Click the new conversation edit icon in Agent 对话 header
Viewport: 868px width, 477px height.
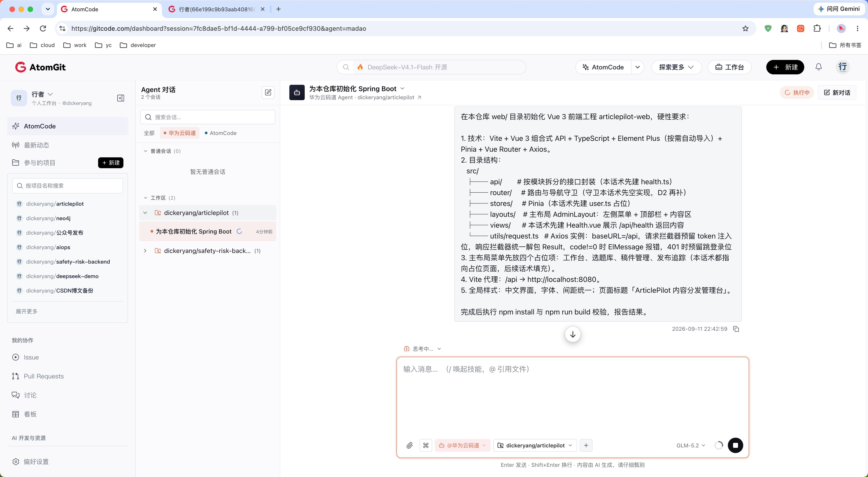(268, 92)
